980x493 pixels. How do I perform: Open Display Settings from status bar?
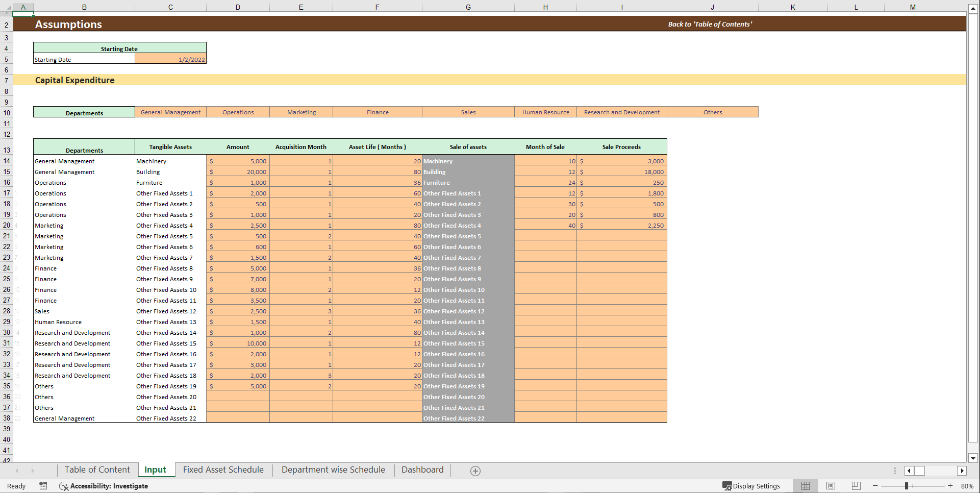pos(752,486)
